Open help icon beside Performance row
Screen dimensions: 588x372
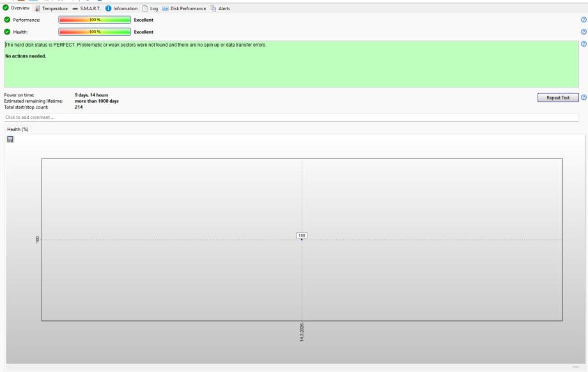pos(584,20)
